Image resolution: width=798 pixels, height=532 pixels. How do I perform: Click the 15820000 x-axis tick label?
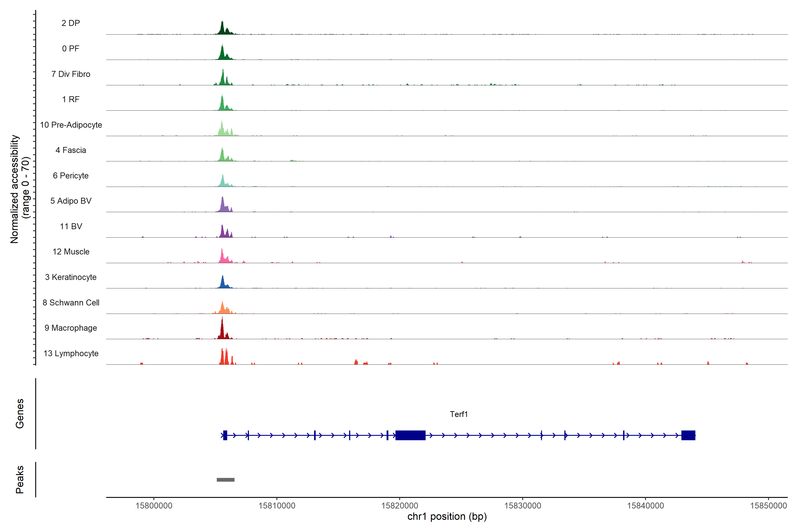click(400, 506)
